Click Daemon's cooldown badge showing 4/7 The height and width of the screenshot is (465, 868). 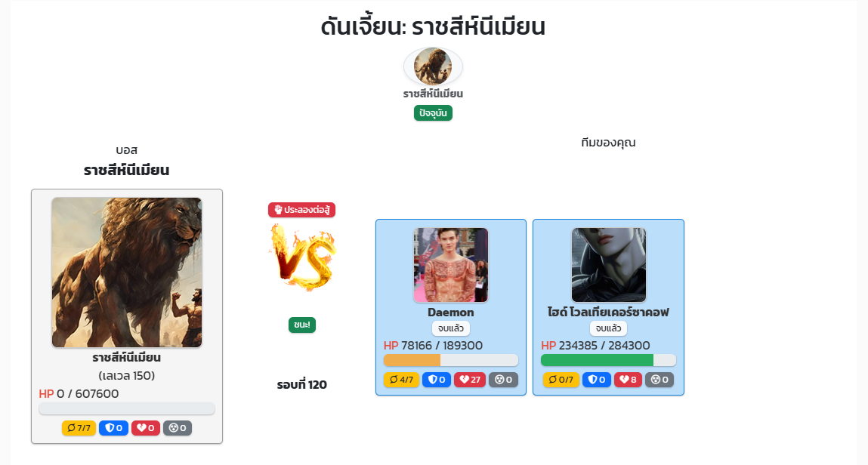pyautogui.click(x=401, y=380)
